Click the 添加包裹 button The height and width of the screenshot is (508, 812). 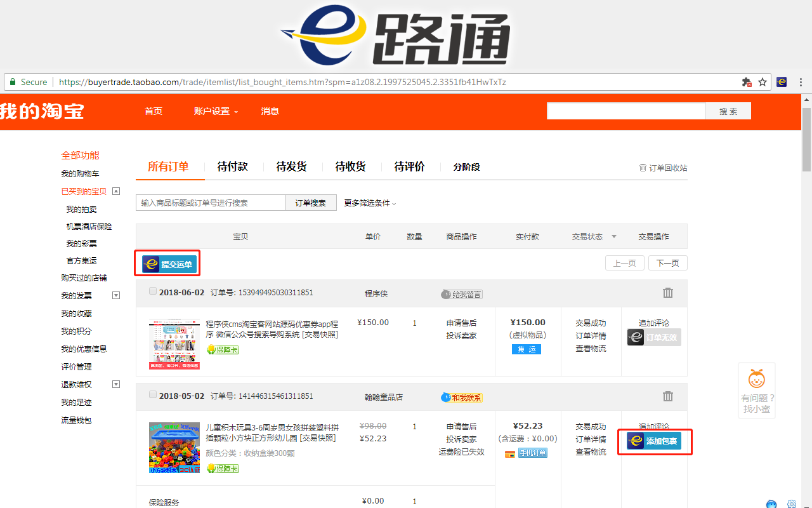654,441
